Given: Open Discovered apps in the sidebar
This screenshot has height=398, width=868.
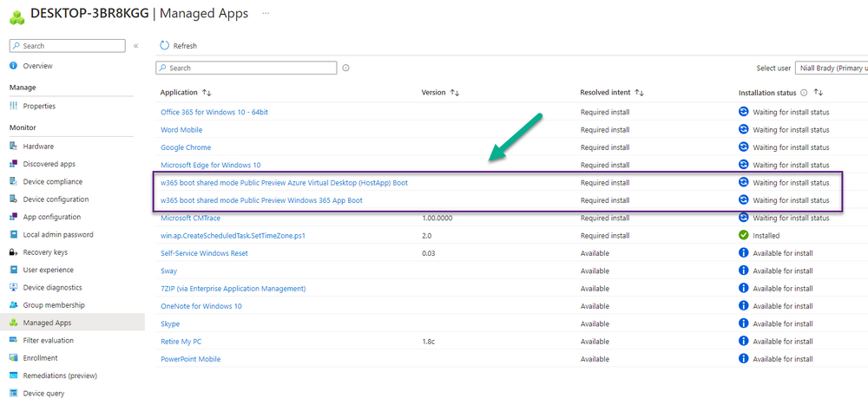Looking at the screenshot, I should click(x=49, y=164).
